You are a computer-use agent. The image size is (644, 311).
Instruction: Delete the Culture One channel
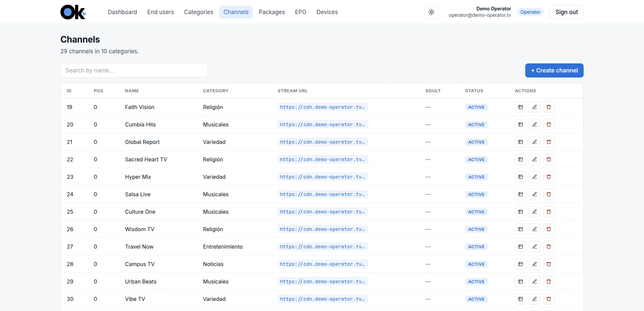[x=549, y=212]
